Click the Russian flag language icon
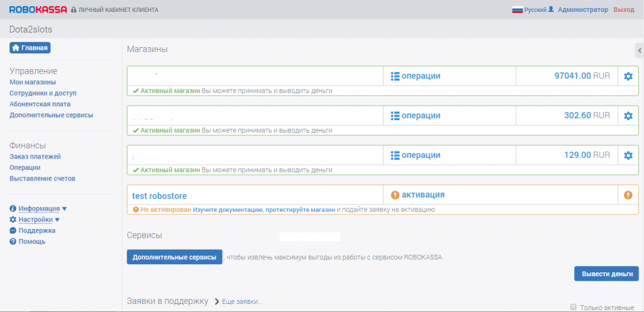 (x=517, y=10)
